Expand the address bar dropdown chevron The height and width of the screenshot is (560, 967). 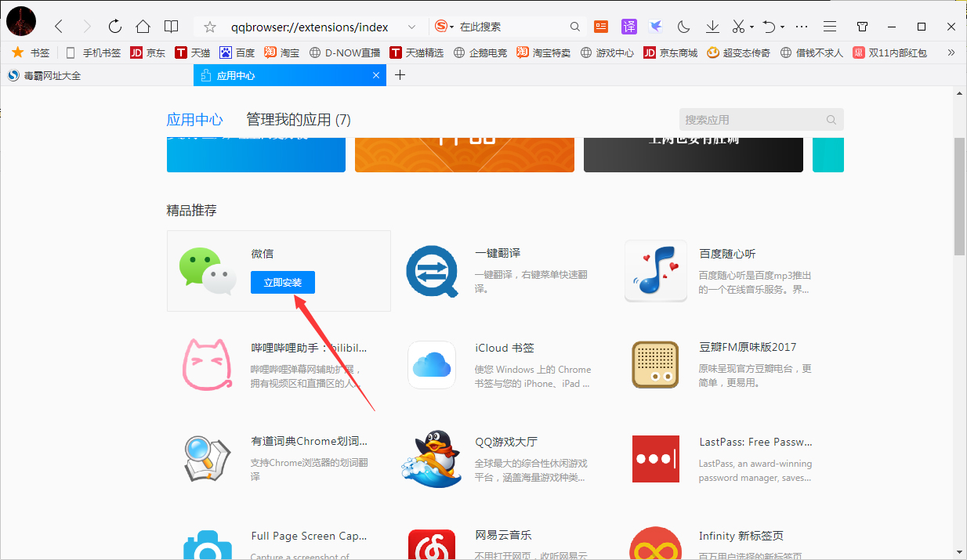pos(413,26)
